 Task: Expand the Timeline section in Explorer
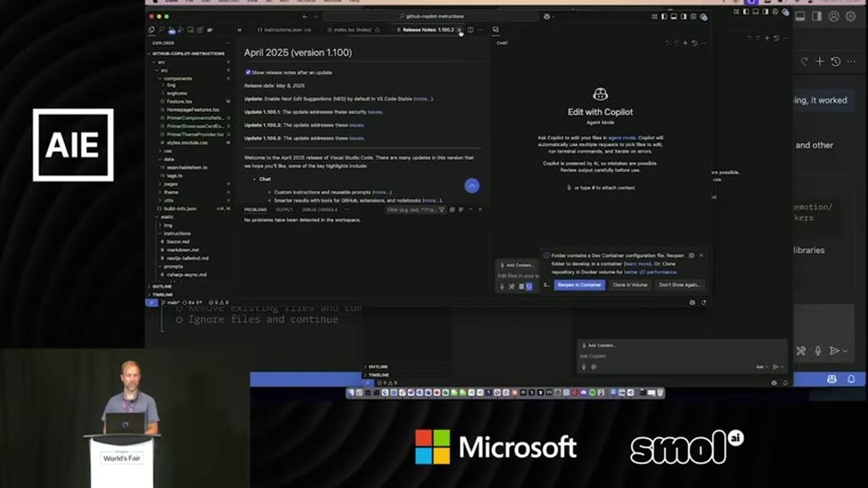(162, 294)
